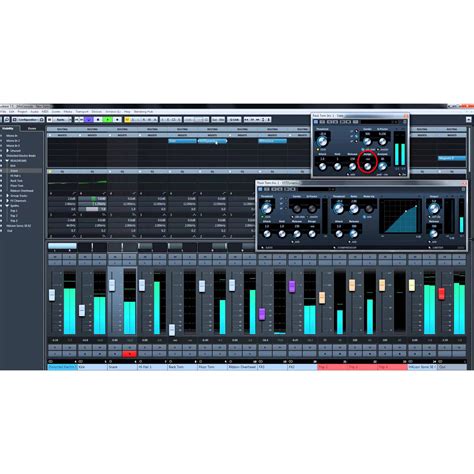Select the Floor Tom channel name label
Image resolution: width=474 pixels, height=474 pixels.
pyautogui.click(x=212, y=367)
